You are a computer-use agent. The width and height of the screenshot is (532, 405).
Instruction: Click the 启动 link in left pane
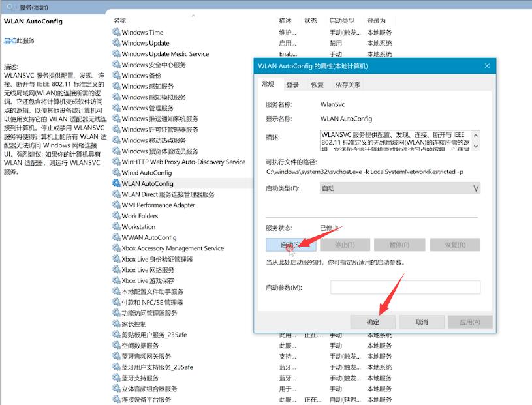10,40
